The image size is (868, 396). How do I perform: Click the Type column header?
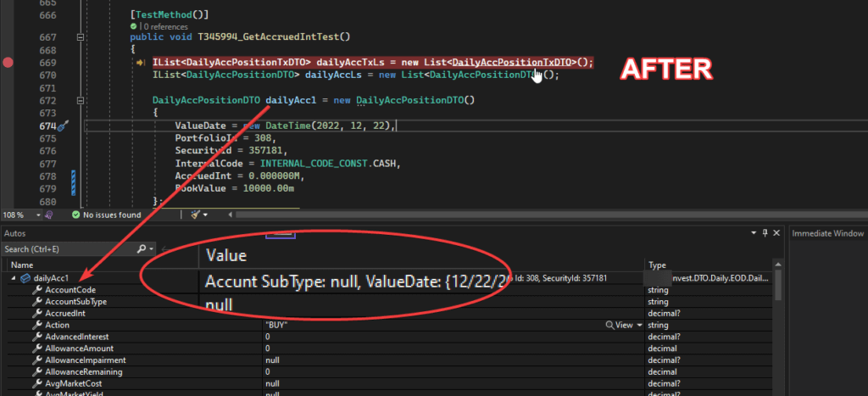[x=657, y=265]
